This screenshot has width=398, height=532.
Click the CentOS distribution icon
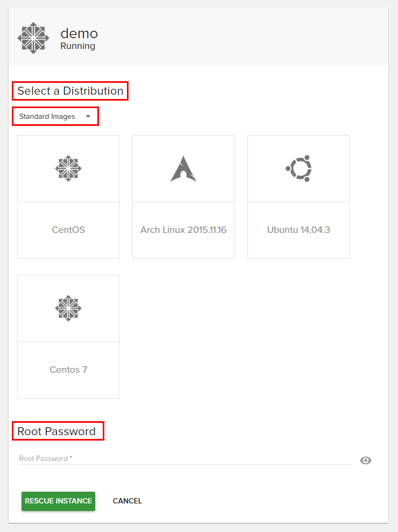click(68, 168)
